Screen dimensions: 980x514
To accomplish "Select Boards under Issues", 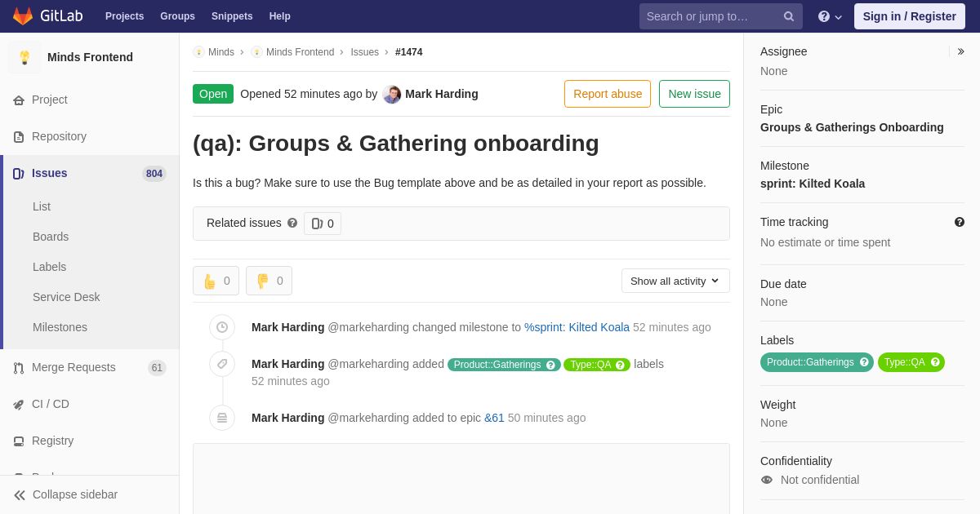I will 51,237.
